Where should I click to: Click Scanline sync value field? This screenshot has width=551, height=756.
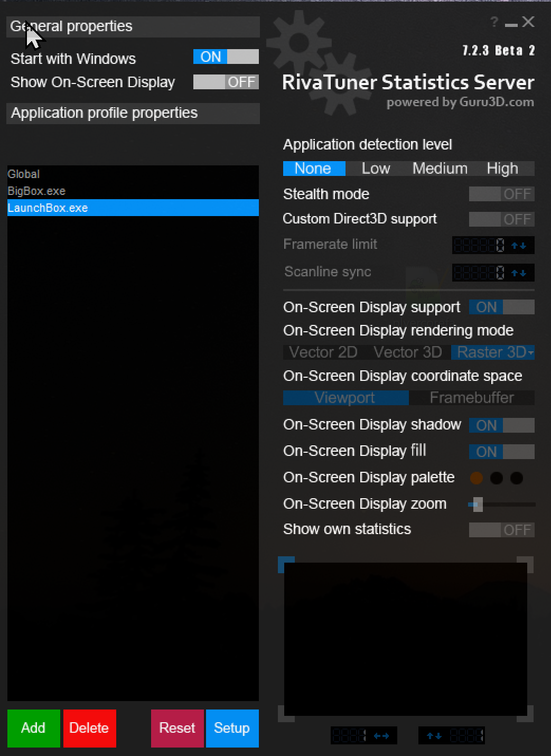(480, 273)
